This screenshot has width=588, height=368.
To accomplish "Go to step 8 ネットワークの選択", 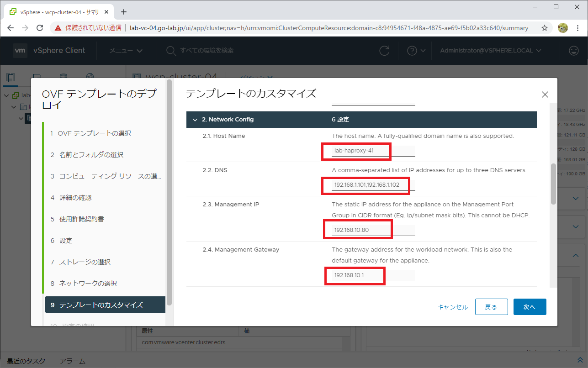I will coord(84,284).
